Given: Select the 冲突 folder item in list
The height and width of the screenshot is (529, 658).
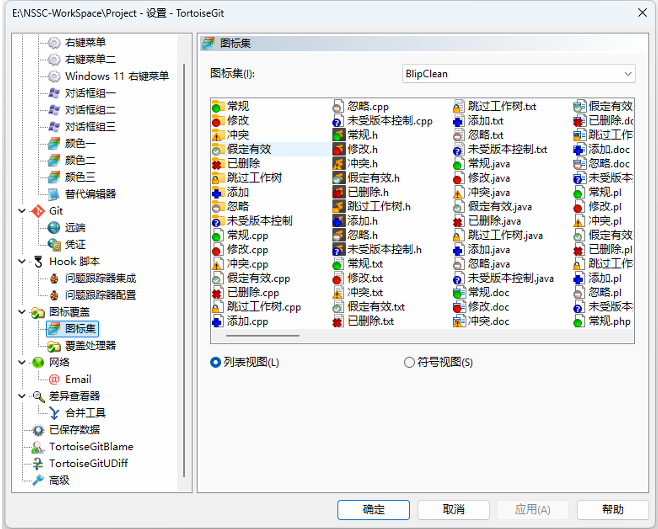Looking at the screenshot, I should [230, 135].
